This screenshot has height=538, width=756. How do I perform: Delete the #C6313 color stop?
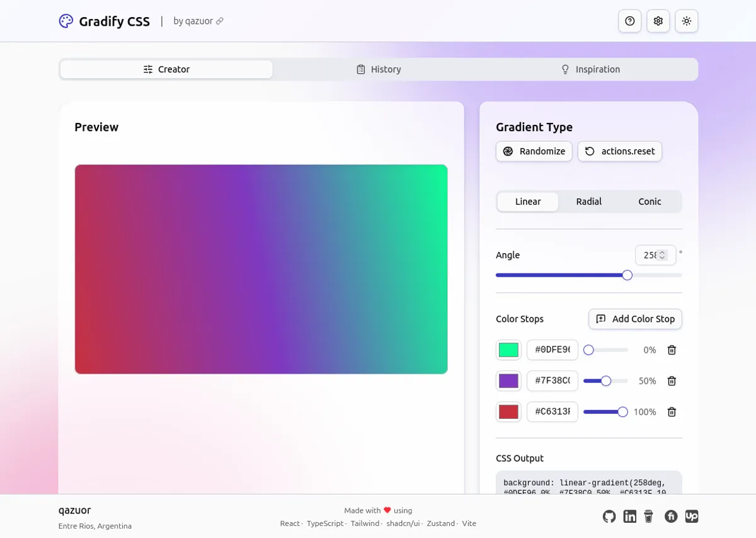point(672,411)
